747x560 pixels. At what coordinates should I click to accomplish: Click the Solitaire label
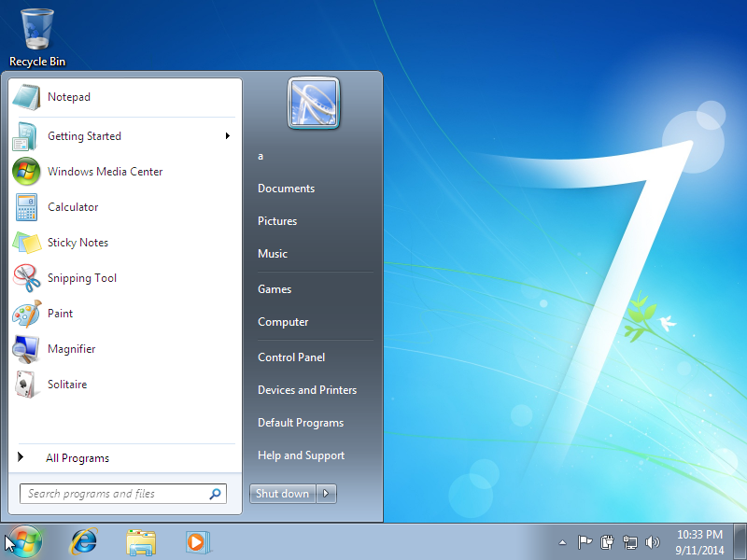[67, 385]
